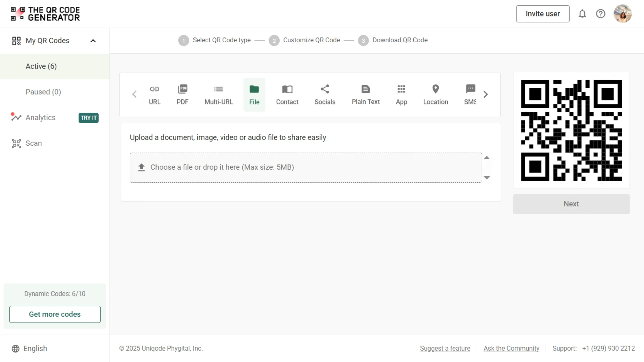Click the Get more codes button

tap(55, 314)
